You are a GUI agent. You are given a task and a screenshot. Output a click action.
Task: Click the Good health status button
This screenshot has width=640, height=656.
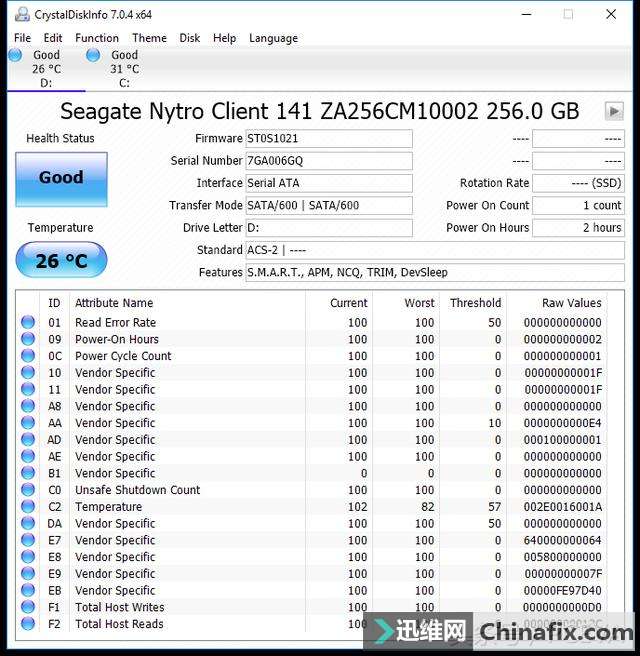[61, 179]
